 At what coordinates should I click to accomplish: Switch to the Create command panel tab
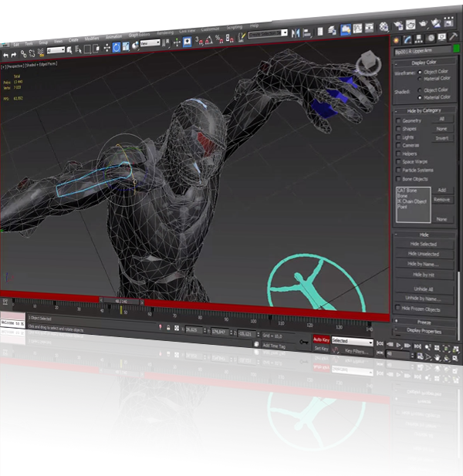(396, 40)
